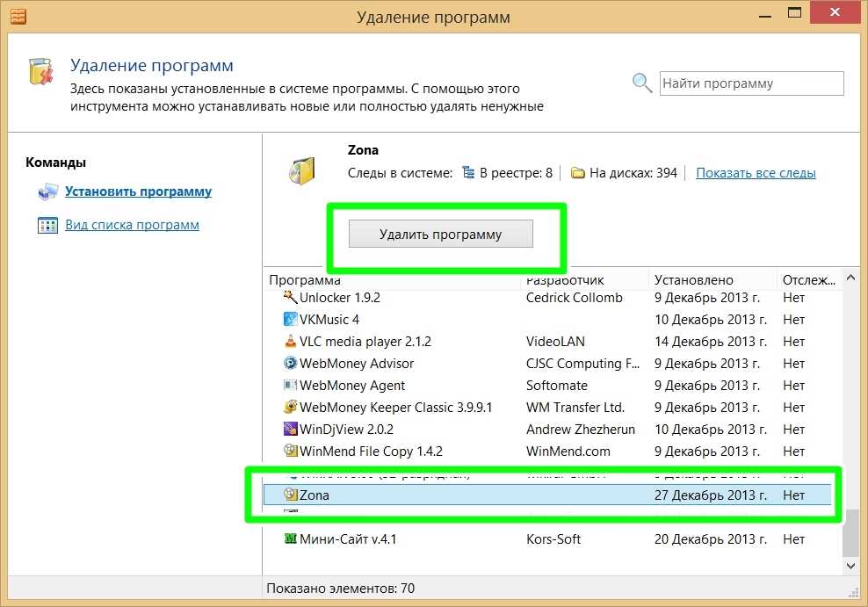868x607 pixels.
Task: Click the WinMend File Copy icon
Action: click(291, 452)
